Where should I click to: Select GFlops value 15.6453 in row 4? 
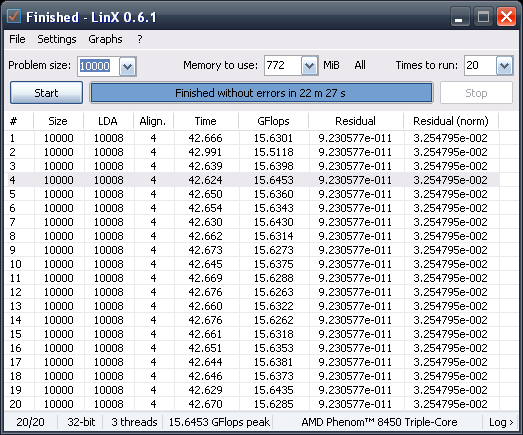[x=274, y=180]
